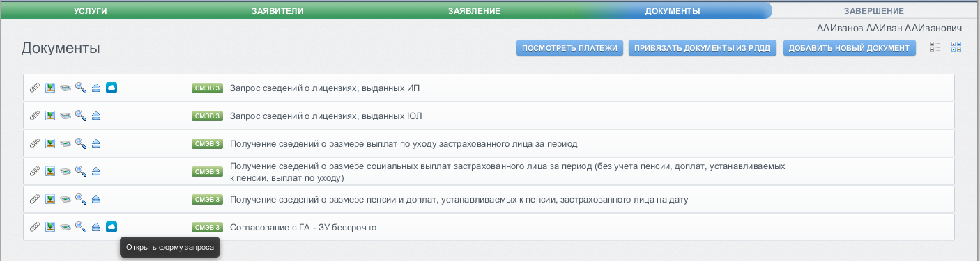The width and height of the screenshot is (980, 261).
Task: Click СМЭВ 3 badge in 'выплат по уходу' row
Action: [207, 143]
